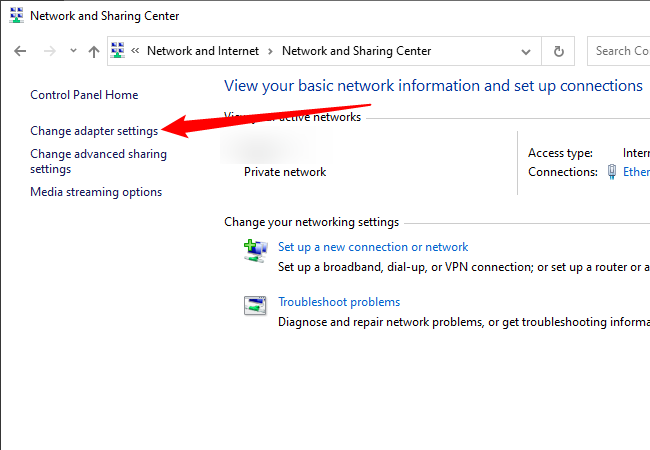Image resolution: width=650 pixels, height=450 pixels.
Task: Select Network and Sharing Center breadcrumb
Action: [x=356, y=51]
